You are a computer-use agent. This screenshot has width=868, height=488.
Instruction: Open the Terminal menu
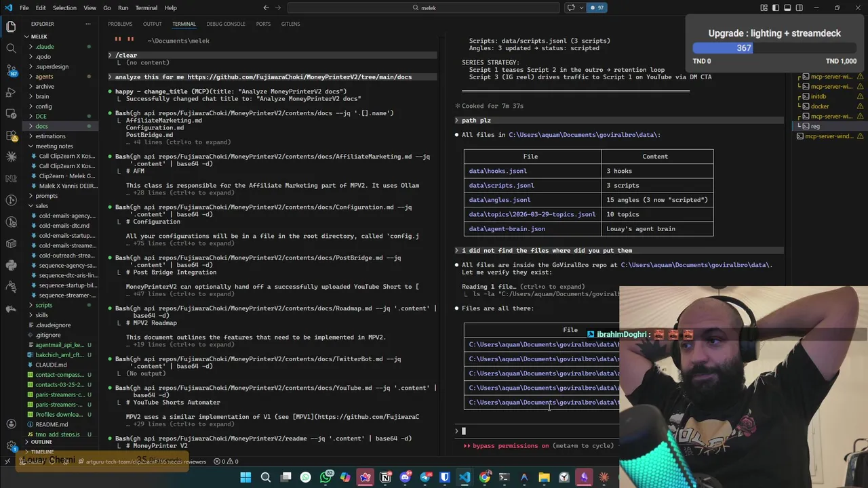coord(146,7)
